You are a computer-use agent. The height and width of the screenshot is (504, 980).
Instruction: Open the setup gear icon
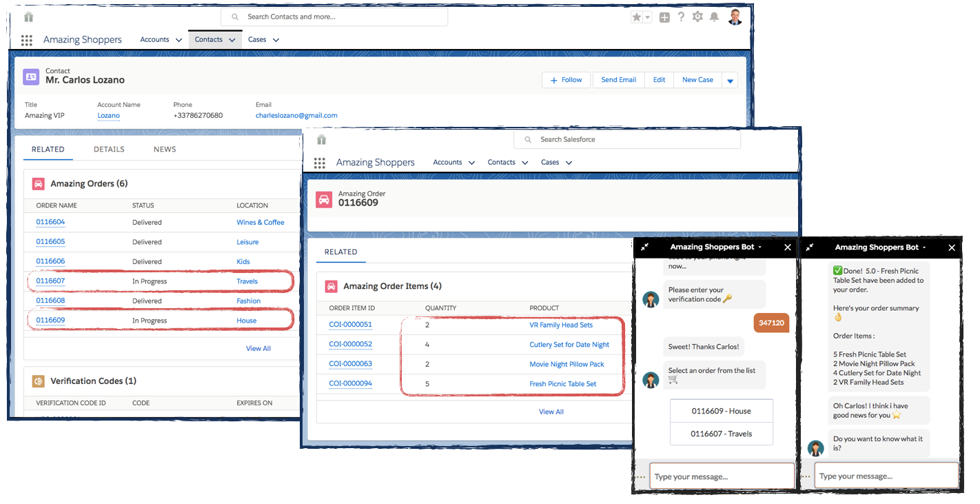click(697, 17)
